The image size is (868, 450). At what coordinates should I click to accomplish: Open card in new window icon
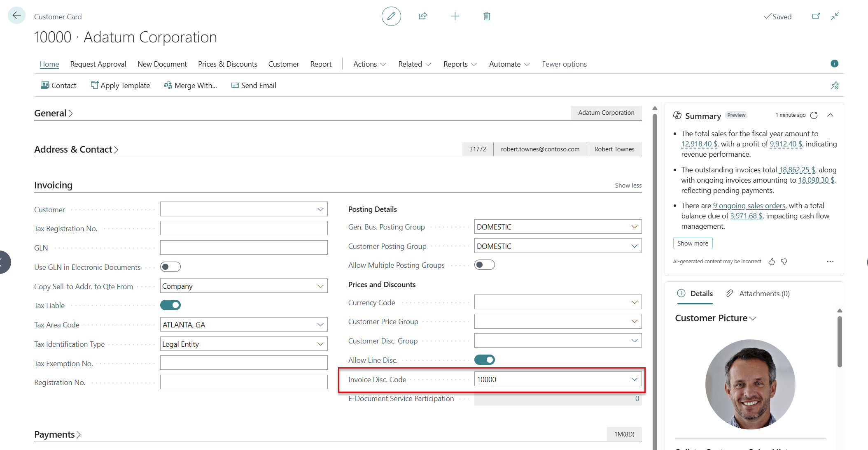pos(816,16)
